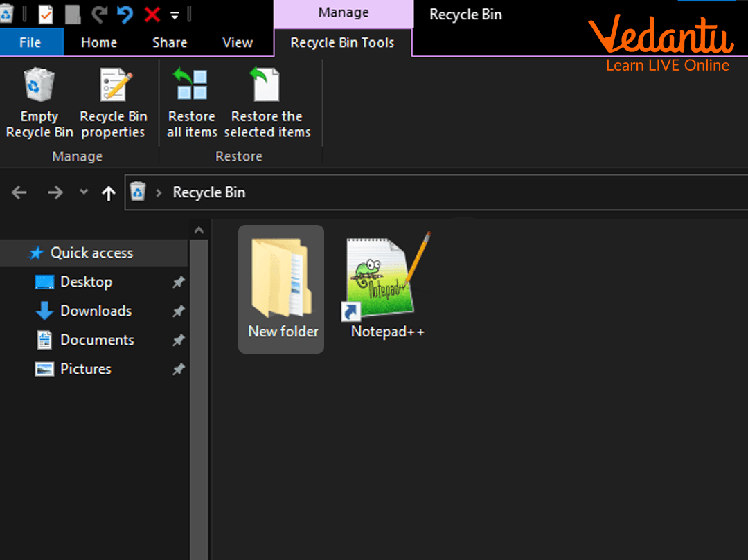Open the View ribbon tab

coord(238,42)
